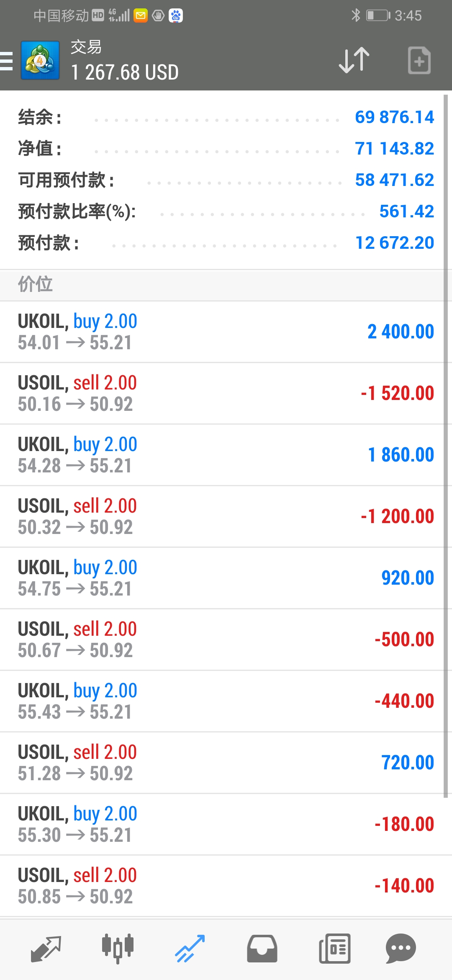Open the History inbox tray icon

tap(262, 949)
